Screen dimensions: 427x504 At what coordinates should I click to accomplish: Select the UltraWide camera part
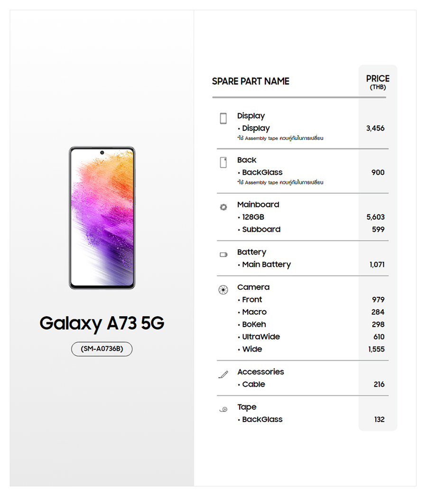pyautogui.click(x=261, y=337)
